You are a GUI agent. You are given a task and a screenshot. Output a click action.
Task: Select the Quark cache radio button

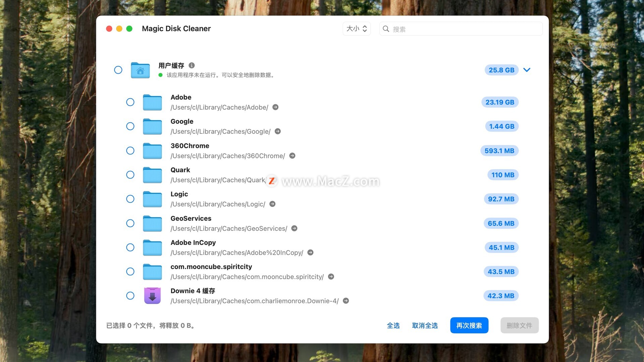(x=130, y=175)
